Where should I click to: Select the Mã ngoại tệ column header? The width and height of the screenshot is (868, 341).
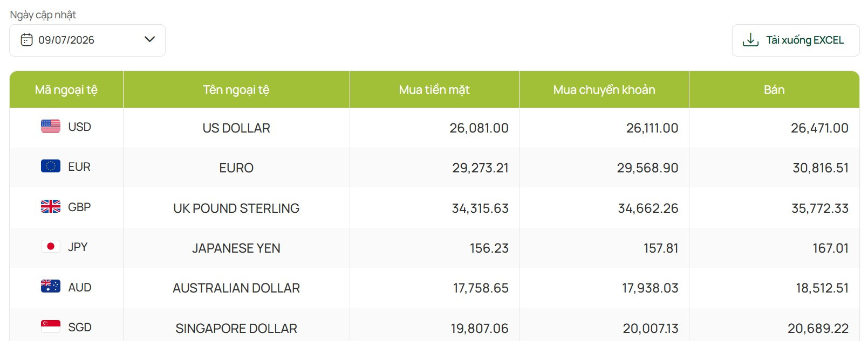click(66, 89)
